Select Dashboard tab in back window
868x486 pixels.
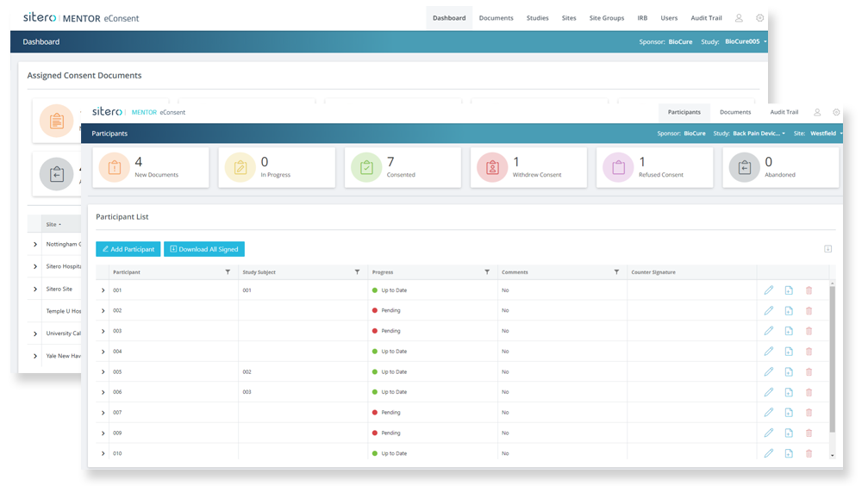tap(449, 18)
